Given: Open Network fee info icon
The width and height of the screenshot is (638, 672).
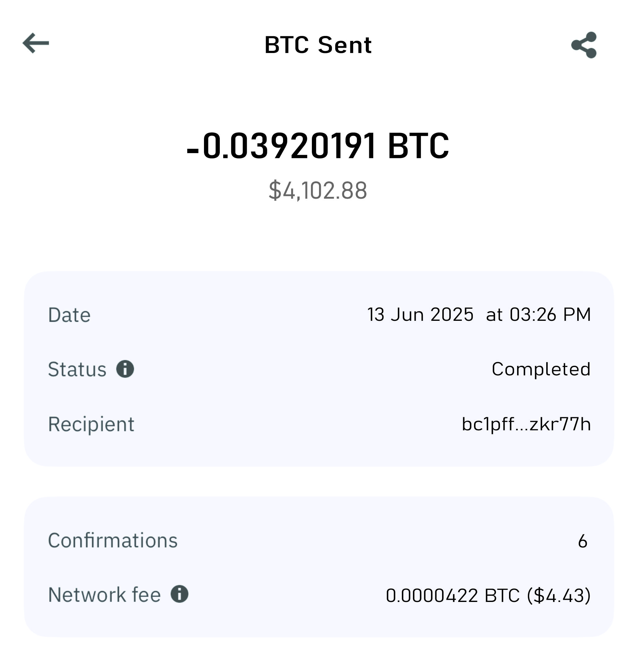Looking at the screenshot, I should point(179,594).
